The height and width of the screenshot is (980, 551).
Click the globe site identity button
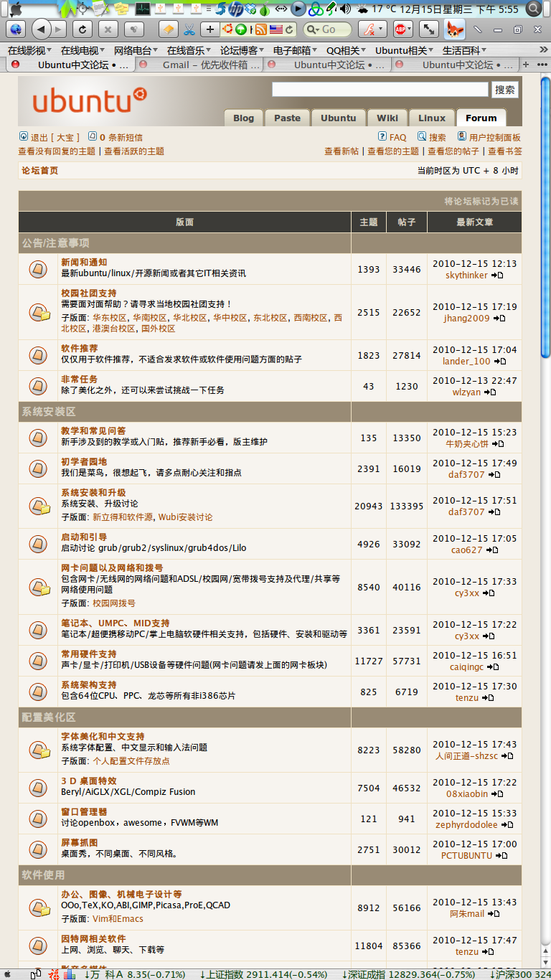16,29
